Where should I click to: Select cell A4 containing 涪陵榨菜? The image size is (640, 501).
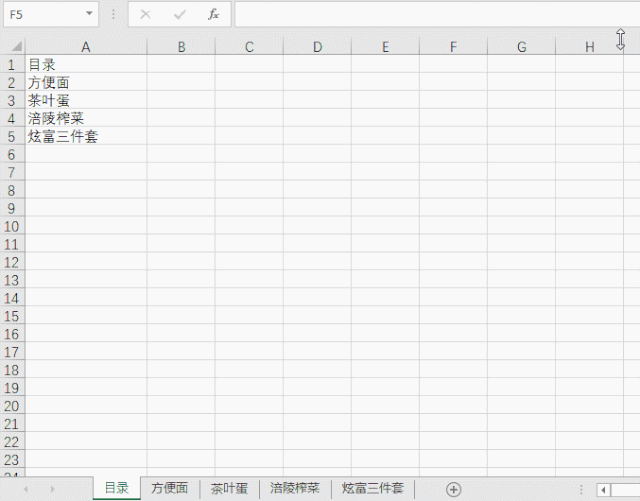[85, 118]
